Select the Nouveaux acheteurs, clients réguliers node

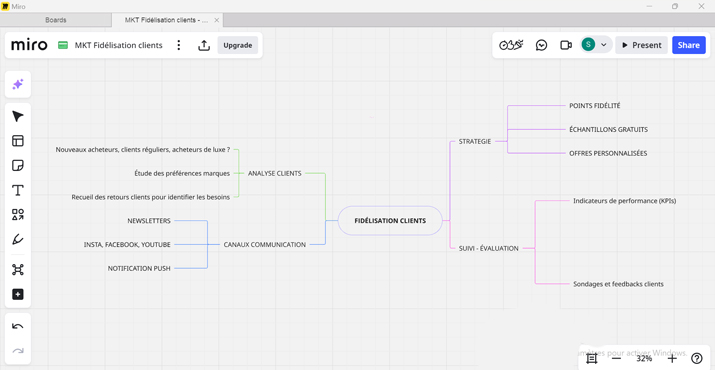pyautogui.click(x=143, y=150)
